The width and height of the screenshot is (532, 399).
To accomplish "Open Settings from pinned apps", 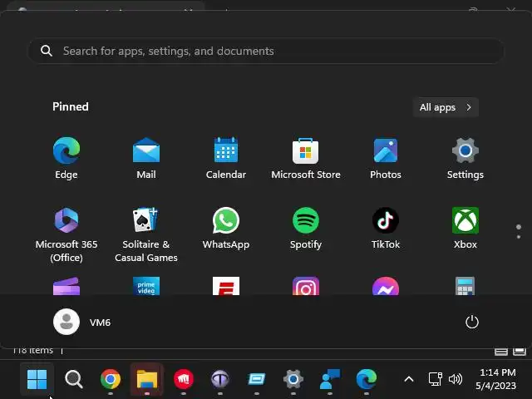I will (465, 158).
